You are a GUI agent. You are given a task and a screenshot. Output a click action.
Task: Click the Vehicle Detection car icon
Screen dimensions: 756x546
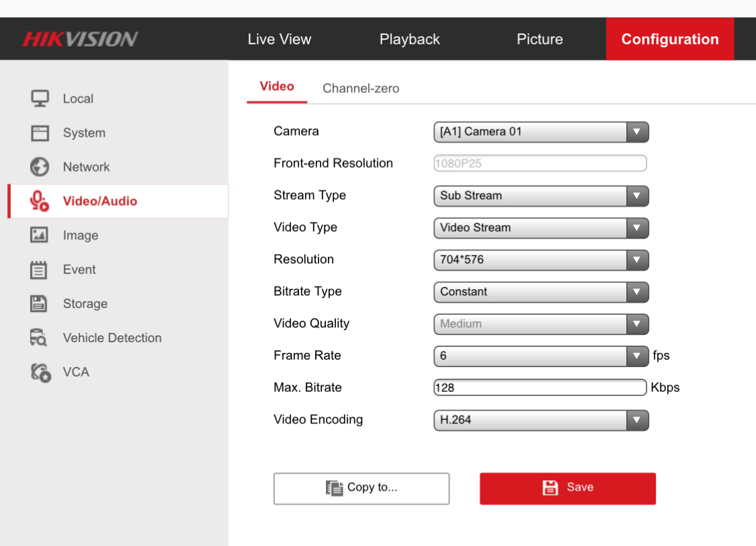click(40, 338)
